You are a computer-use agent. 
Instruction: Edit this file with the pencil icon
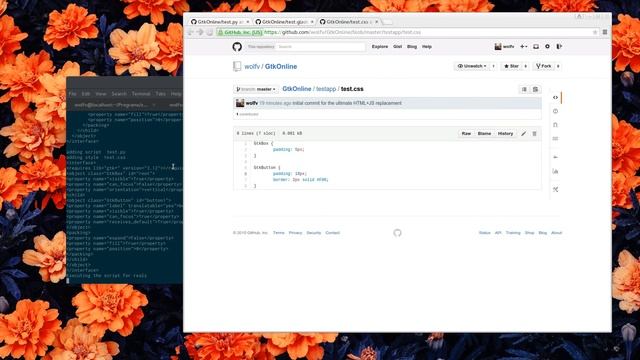tap(524, 133)
